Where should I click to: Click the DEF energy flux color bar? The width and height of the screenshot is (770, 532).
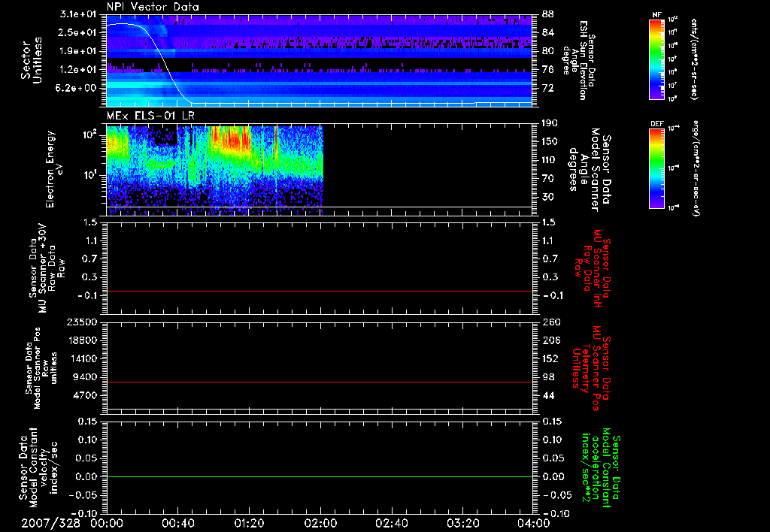656,168
